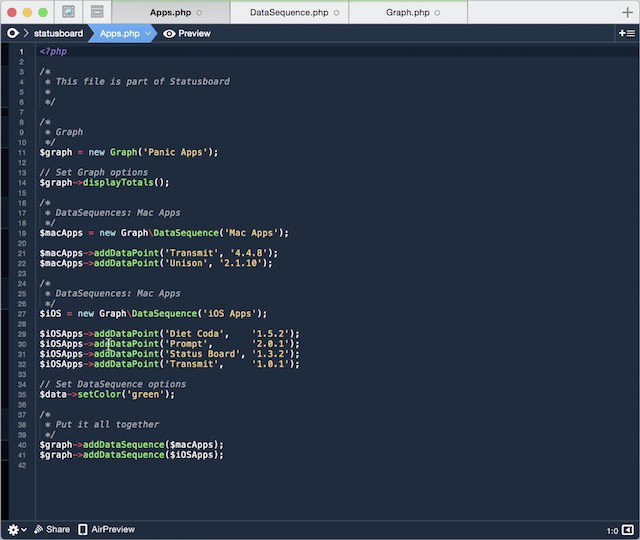Click 'This file is part of Statusboard' comment

point(142,82)
